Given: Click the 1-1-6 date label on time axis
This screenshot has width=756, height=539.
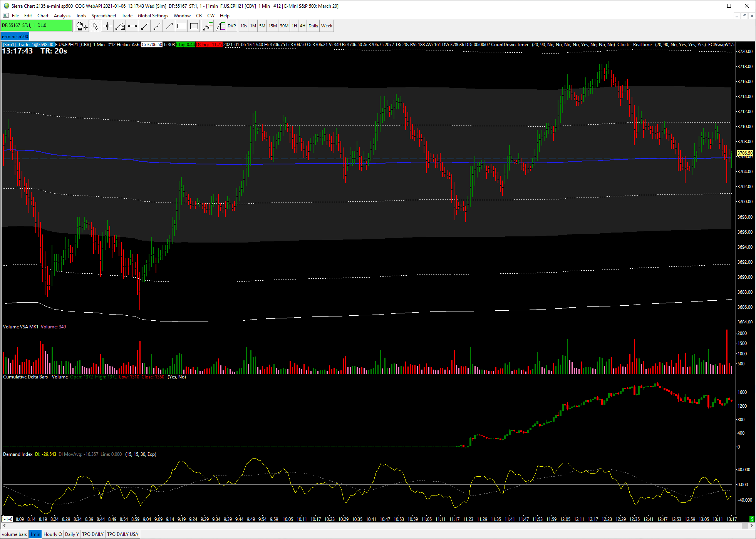Looking at the screenshot, I should (x=7, y=519).
